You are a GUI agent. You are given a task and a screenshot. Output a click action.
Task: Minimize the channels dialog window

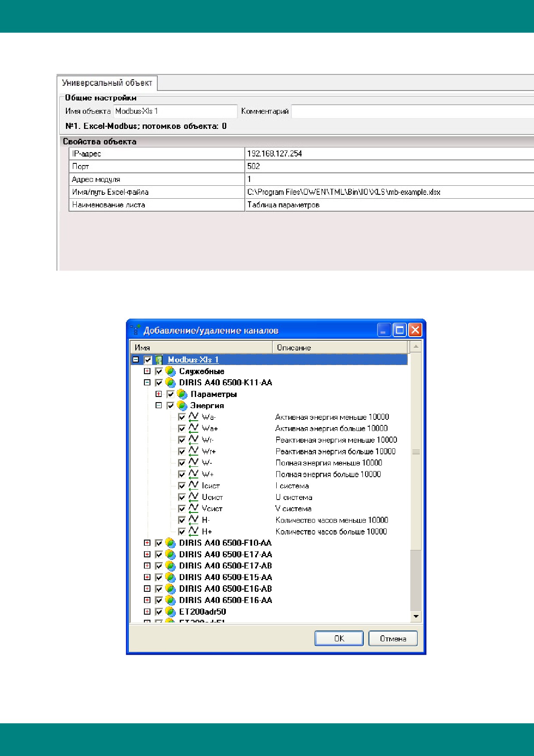coord(384,330)
